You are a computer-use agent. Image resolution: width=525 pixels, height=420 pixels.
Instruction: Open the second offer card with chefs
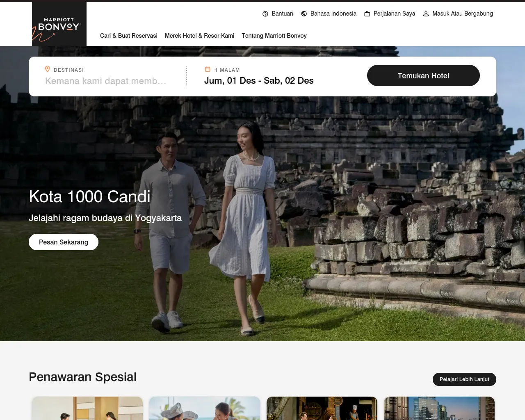pyautogui.click(x=205, y=409)
